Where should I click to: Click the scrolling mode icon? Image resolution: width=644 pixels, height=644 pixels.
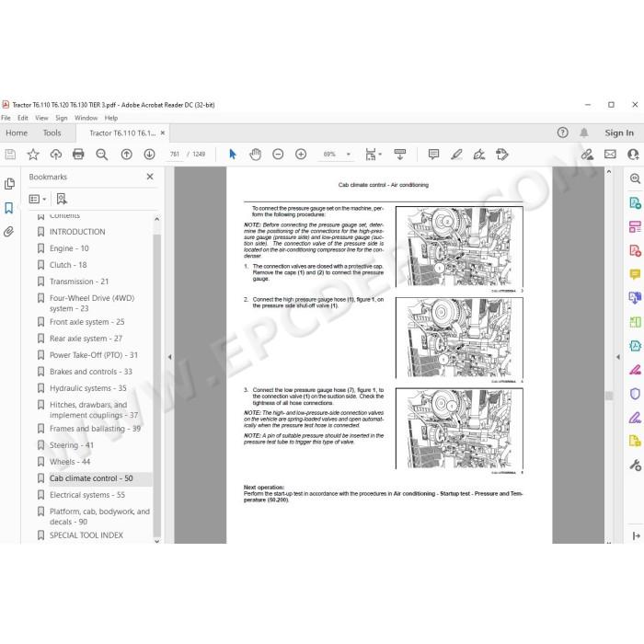[400, 155]
